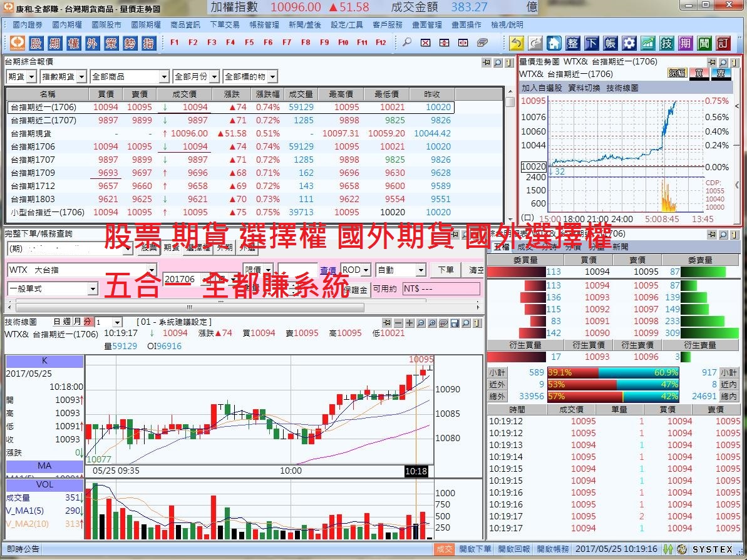Toggle the 月 monthly chart period

[76, 322]
